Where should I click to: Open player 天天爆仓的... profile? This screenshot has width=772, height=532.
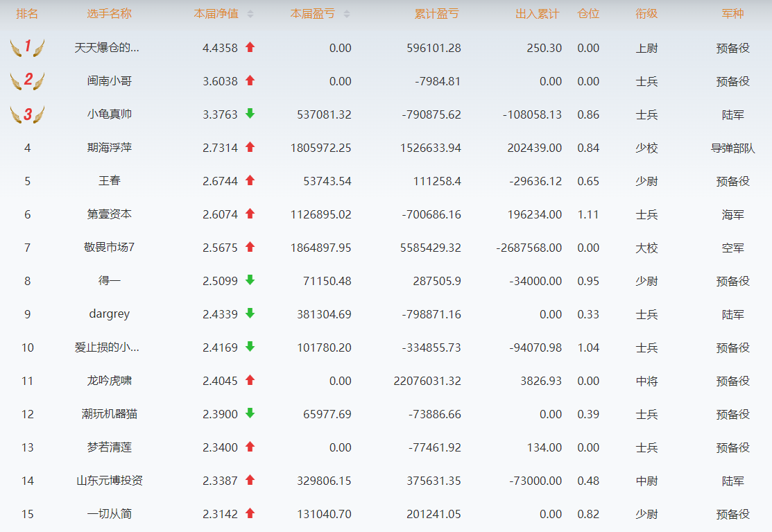click(x=107, y=48)
